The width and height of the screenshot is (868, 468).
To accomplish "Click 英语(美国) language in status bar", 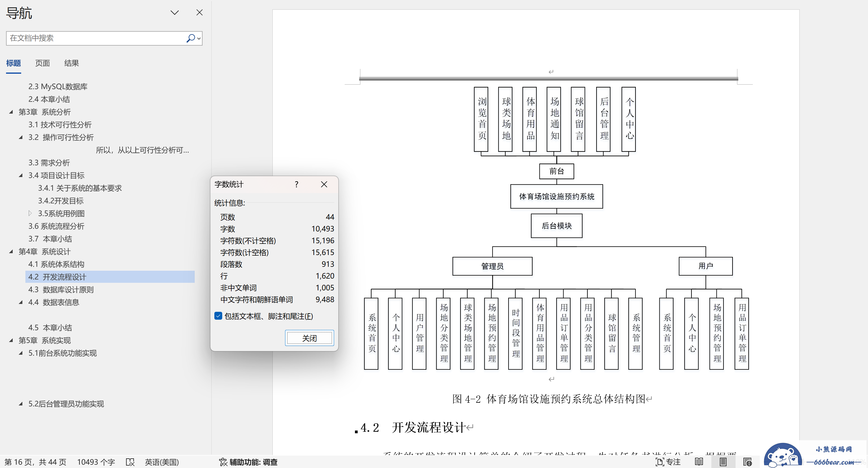I will click(162, 462).
